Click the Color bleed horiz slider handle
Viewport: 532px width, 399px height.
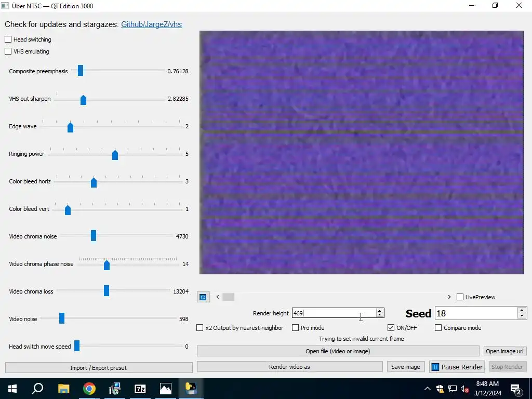pos(94,182)
